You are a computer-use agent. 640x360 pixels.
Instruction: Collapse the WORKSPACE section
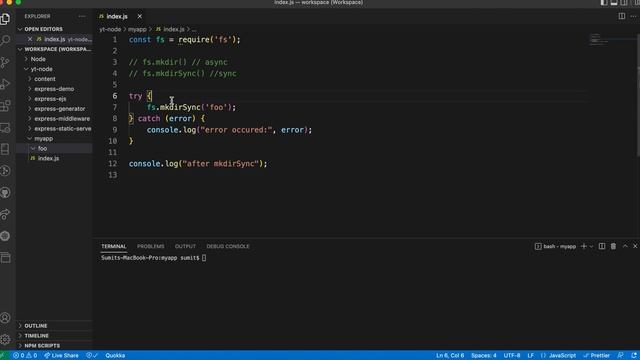pyautogui.click(x=54, y=49)
